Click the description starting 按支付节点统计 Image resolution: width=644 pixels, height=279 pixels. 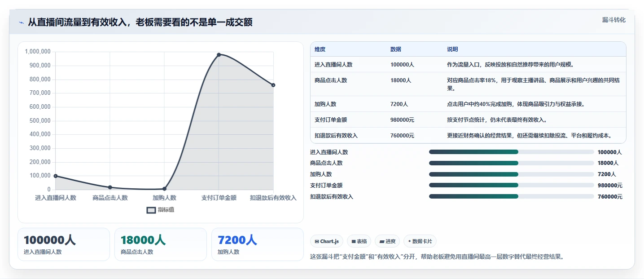(497, 120)
